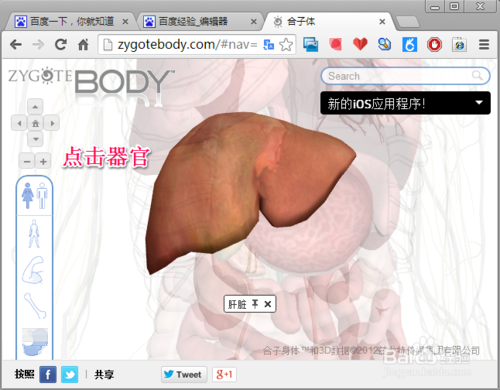
Task: Bookmark page with the star icon
Action: pyautogui.click(x=286, y=44)
